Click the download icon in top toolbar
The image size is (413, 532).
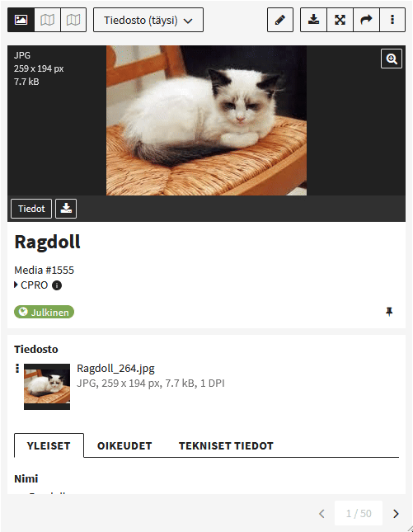[313, 20]
